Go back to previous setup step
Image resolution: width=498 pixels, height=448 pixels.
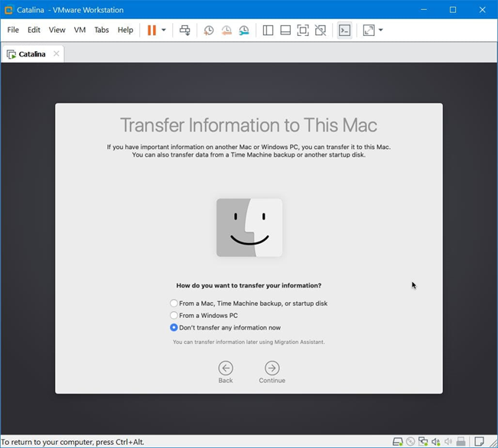tap(226, 372)
